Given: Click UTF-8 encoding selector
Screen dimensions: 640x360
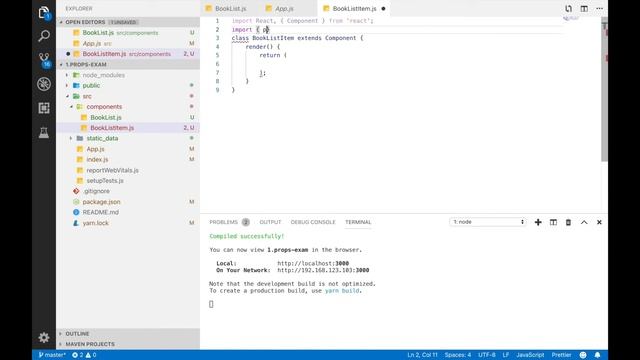Looking at the screenshot, I should point(487,355).
